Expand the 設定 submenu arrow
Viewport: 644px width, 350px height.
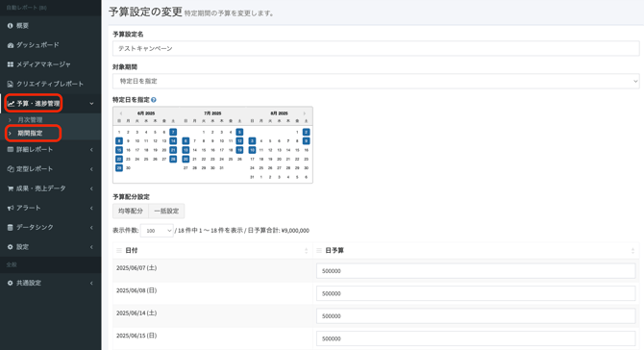91,247
